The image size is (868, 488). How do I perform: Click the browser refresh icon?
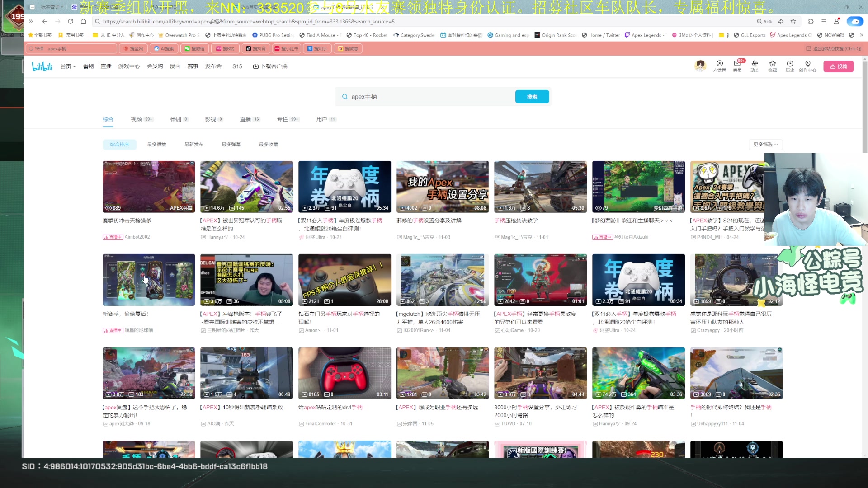[71, 21]
